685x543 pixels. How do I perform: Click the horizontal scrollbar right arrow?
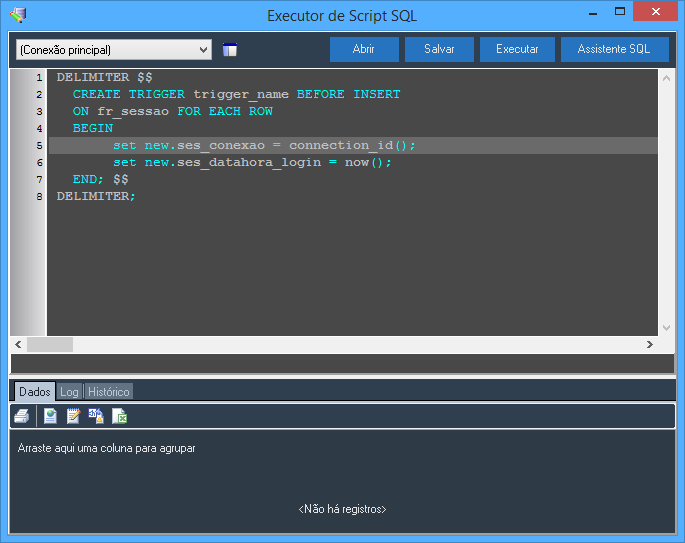pos(650,344)
